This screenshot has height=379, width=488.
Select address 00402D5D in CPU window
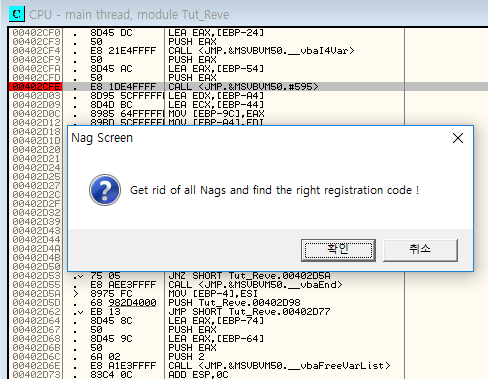(x=37, y=303)
